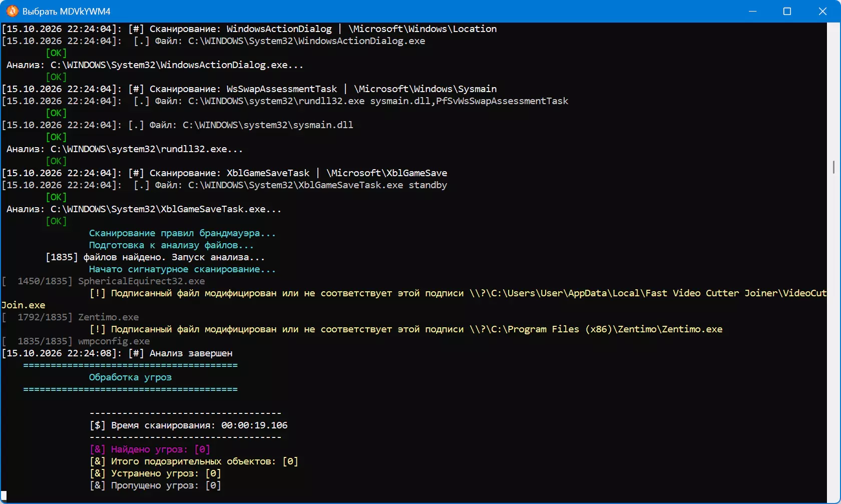Click the line 'Сканирование: WindowsActionDialog'
This screenshot has height=504, width=841.
click(249, 29)
